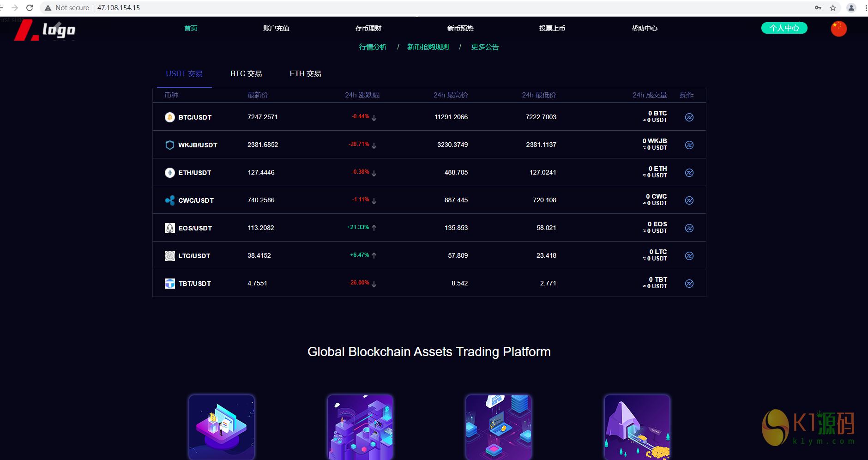868x460 pixels.
Task: Open language selector via China flag icon
Action: coord(839,29)
